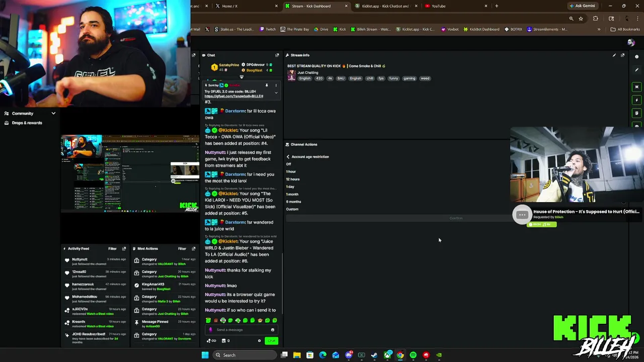This screenshot has width=644, height=362.
Task: Click the Just Chatting category thumbnail
Action: [291, 75]
